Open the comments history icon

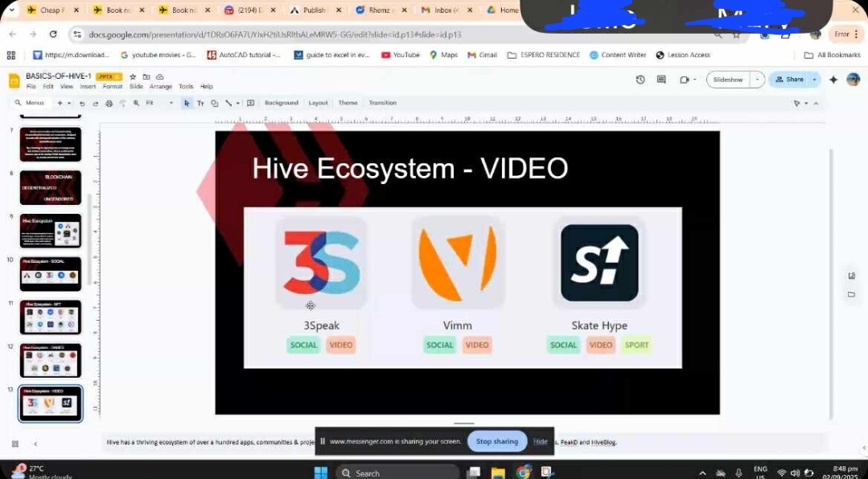[x=661, y=80]
